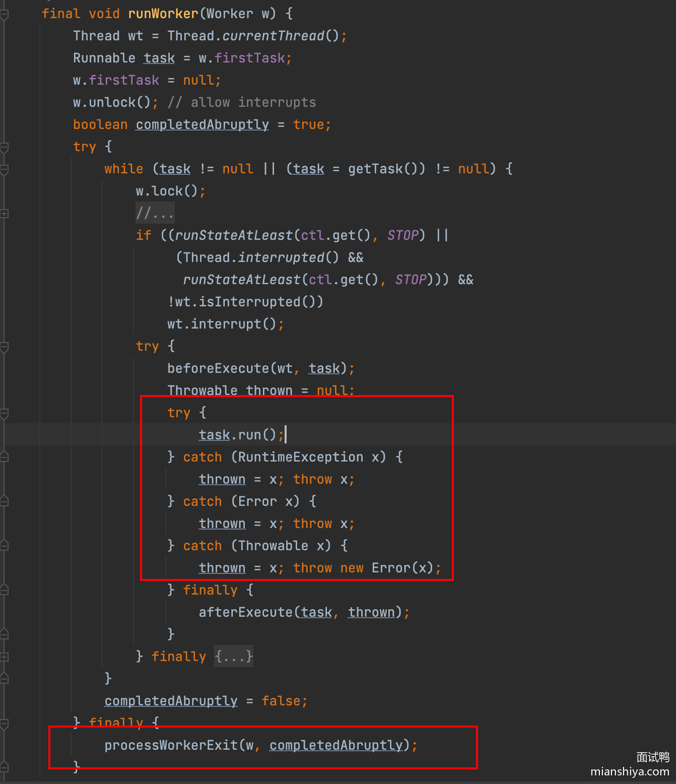Fold the outermost try block from the gutter
The image size is (676, 784).
(x=4, y=148)
